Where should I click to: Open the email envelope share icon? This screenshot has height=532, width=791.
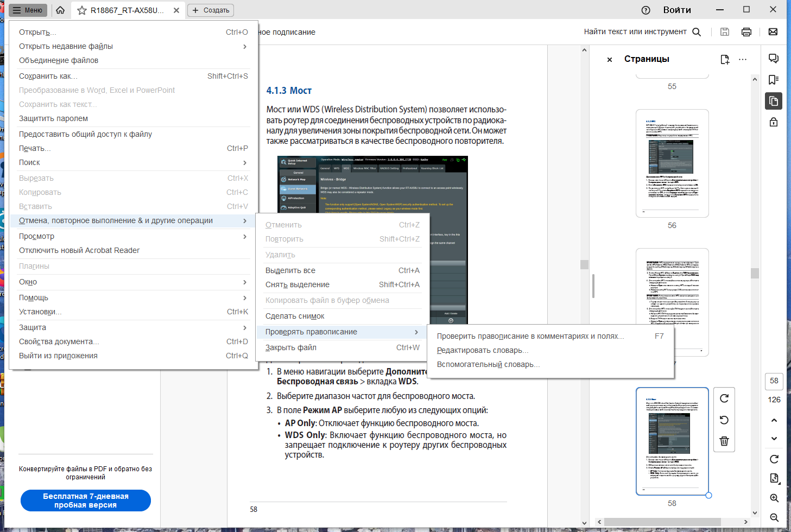(x=773, y=32)
